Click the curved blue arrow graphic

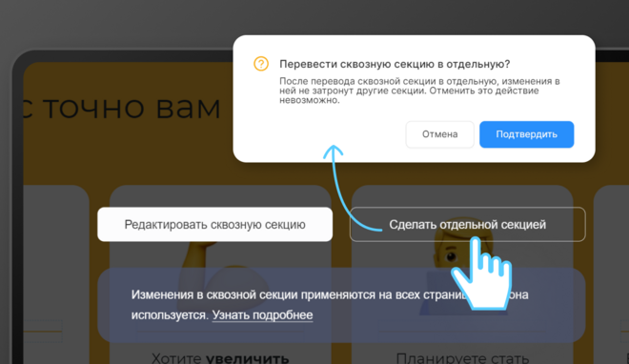click(349, 188)
